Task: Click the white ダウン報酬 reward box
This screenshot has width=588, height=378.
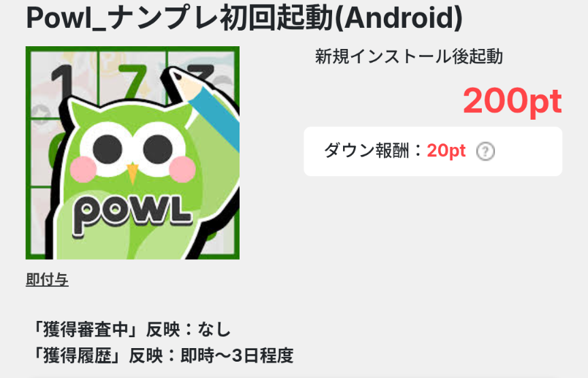Action: 433,152
